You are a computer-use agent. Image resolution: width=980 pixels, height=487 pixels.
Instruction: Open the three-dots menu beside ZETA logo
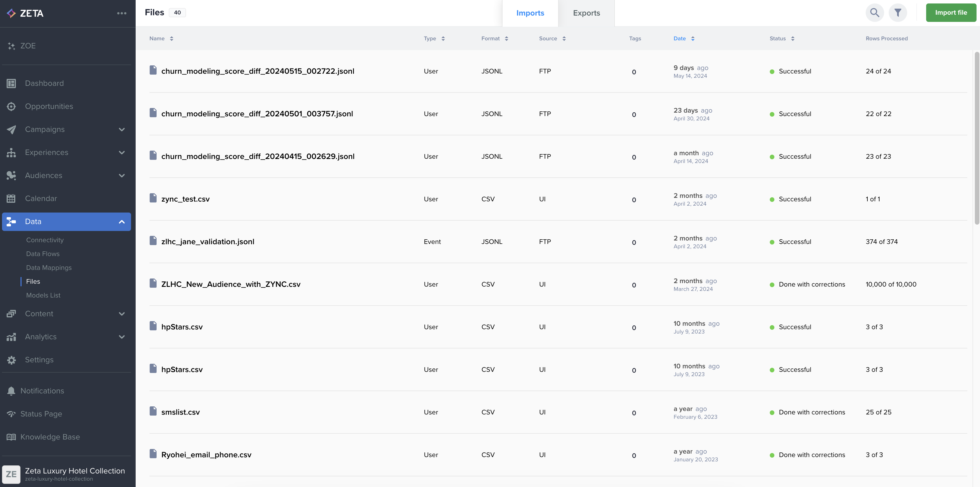point(122,13)
